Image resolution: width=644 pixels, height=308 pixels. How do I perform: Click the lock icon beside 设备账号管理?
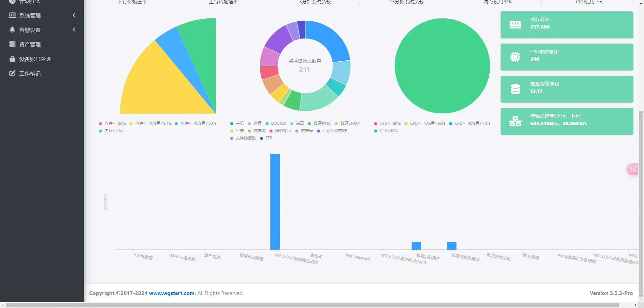12,59
